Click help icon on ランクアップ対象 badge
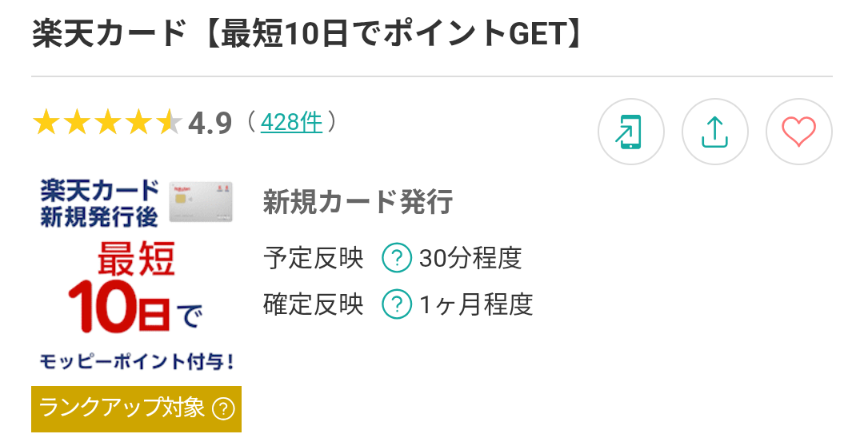The width and height of the screenshot is (864, 437). 223,409
